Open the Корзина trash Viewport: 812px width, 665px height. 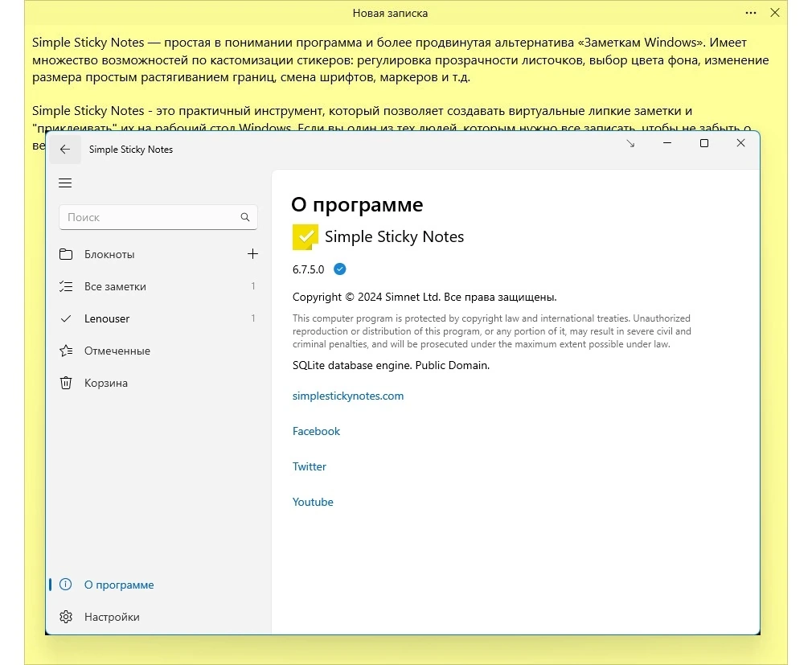(158, 383)
